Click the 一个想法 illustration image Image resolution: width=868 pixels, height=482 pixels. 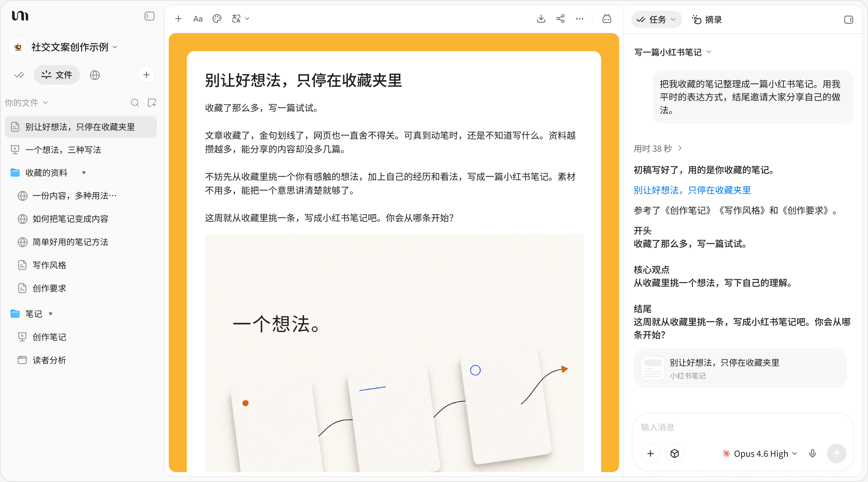(394, 353)
